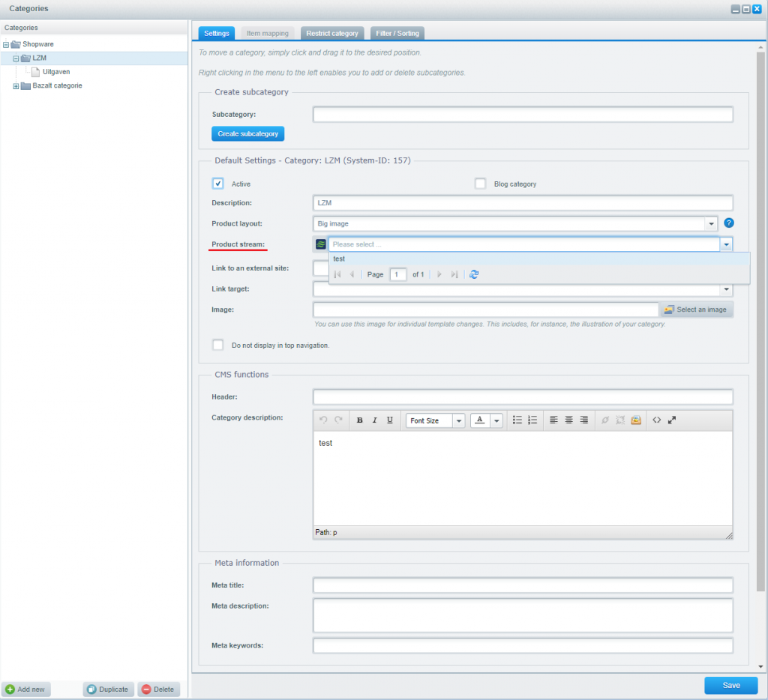Click the Create subcategory button
Viewport: 768px width, 700px height.
(x=247, y=133)
